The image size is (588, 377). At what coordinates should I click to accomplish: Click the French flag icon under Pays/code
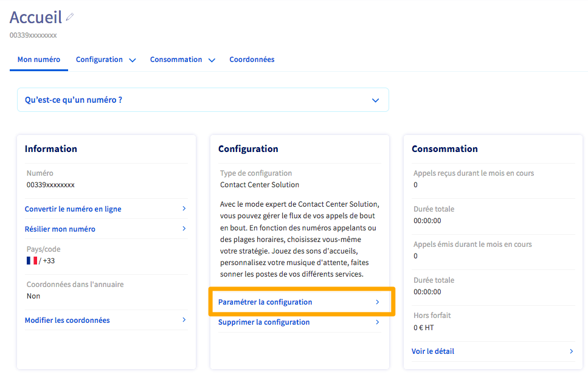[x=32, y=260]
